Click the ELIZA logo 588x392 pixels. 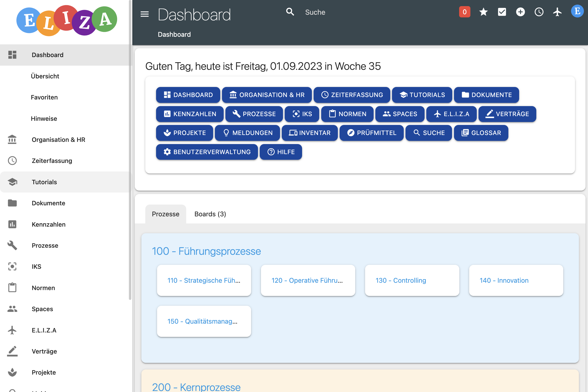(66, 21)
